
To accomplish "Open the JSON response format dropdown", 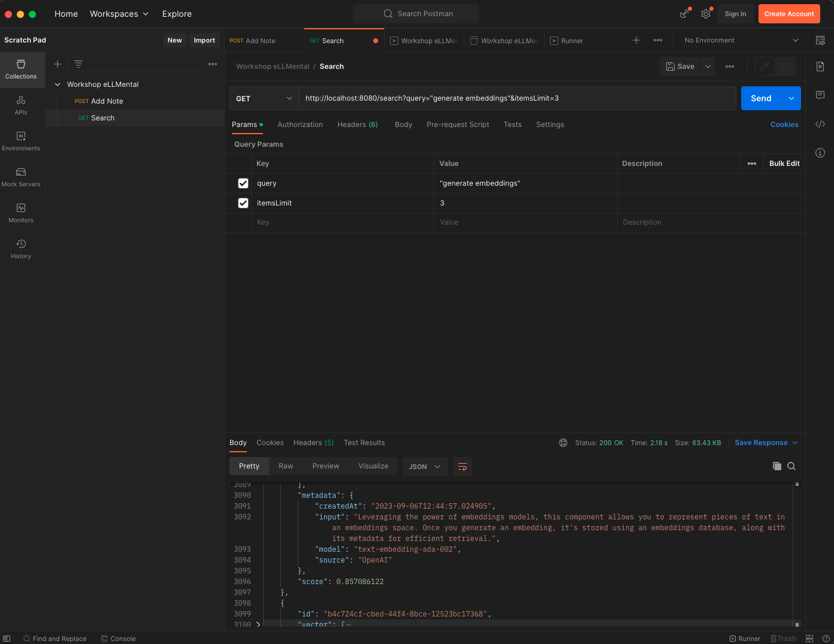I will [425, 467].
